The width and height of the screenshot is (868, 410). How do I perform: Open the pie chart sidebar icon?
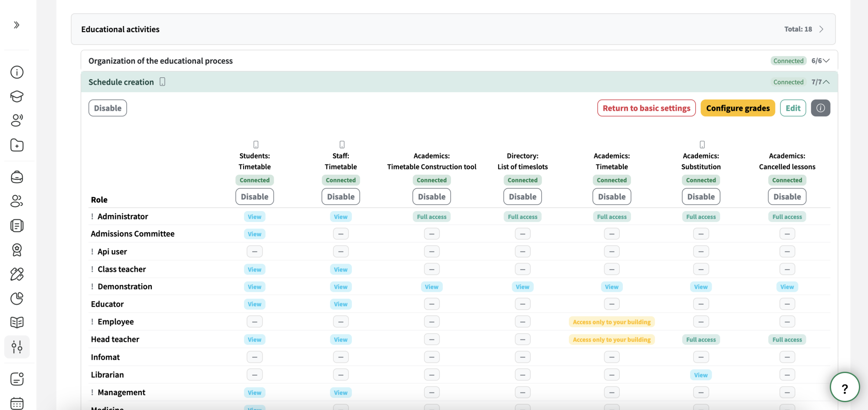coord(17,298)
